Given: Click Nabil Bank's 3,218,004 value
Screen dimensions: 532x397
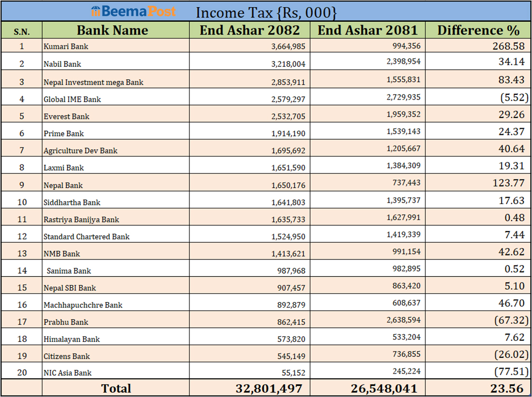Looking at the screenshot, I should click(x=288, y=64).
